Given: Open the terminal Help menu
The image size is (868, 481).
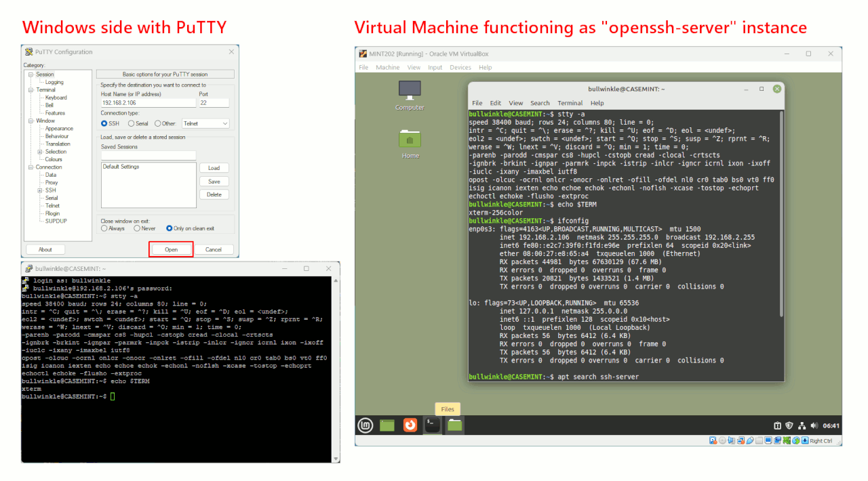Looking at the screenshot, I should click(x=597, y=103).
